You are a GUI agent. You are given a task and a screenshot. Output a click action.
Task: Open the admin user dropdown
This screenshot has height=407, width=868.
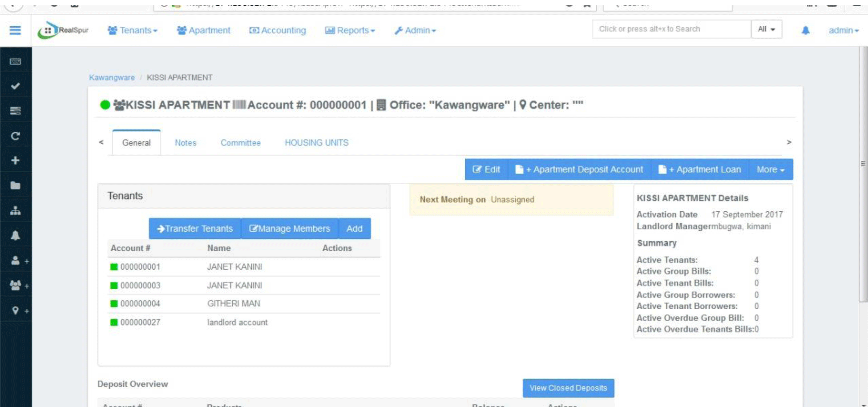pos(844,30)
